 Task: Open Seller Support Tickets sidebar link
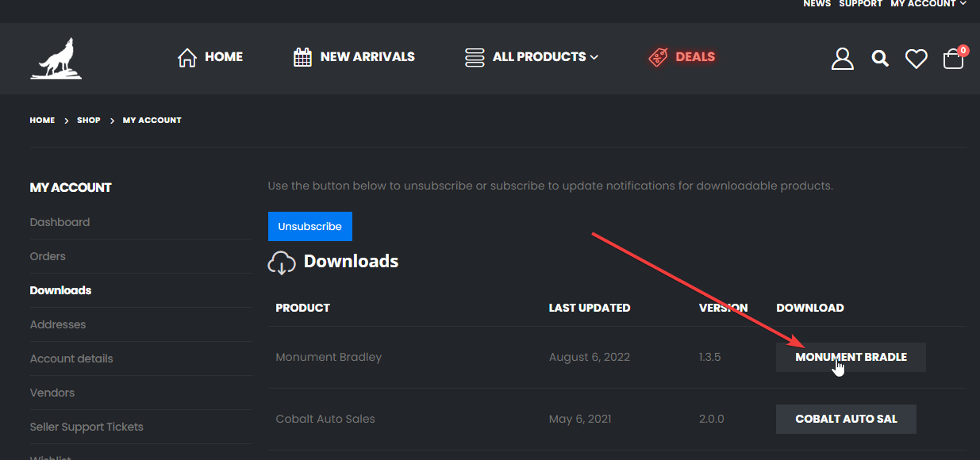coord(86,427)
